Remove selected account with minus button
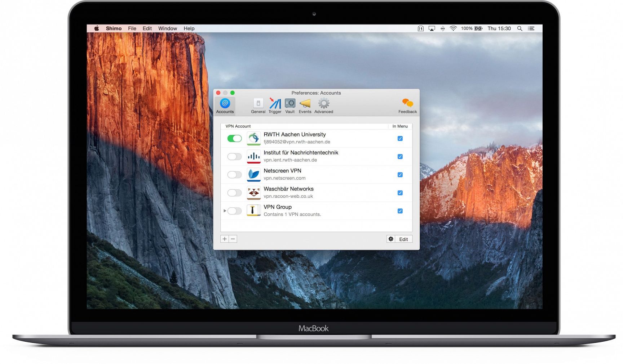The image size is (623, 364). pyautogui.click(x=233, y=239)
